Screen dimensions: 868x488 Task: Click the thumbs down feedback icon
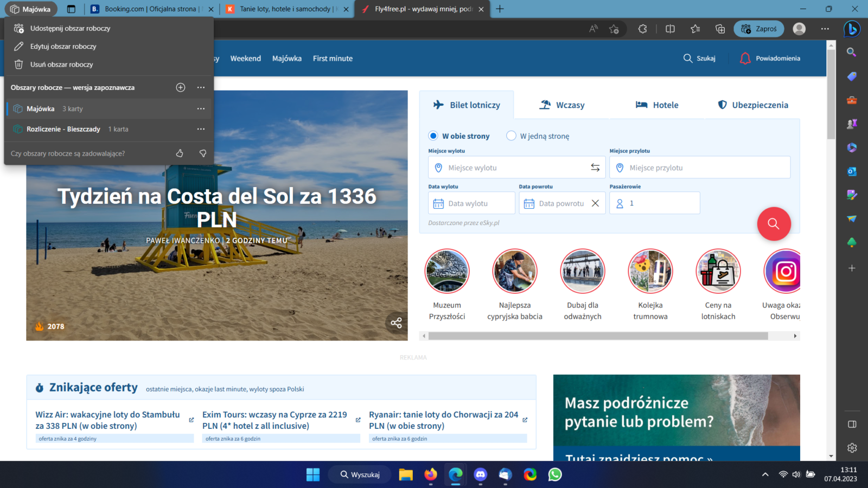point(203,153)
